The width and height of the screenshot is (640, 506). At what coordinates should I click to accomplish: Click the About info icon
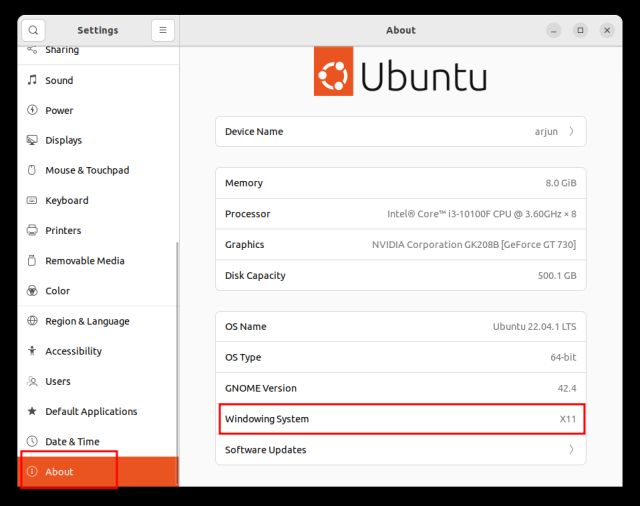tap(32, 471)
